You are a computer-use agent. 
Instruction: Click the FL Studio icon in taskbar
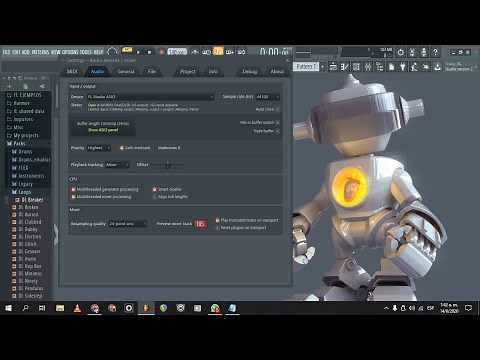pyautogui.click(x=146, y=308)
